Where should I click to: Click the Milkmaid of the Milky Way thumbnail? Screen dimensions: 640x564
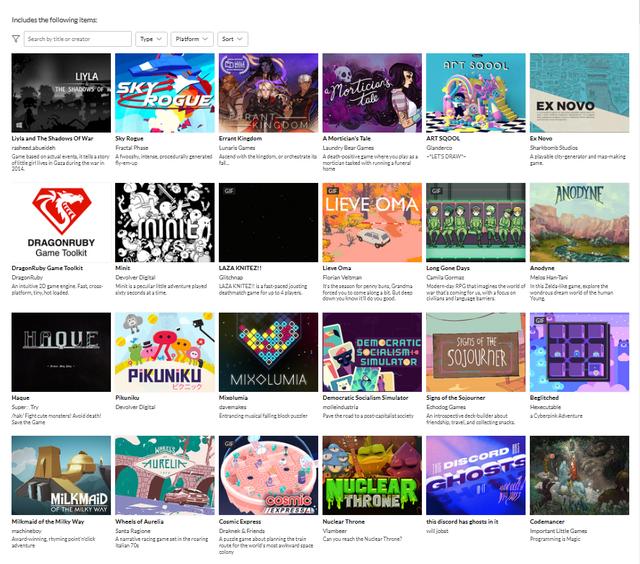60,475
